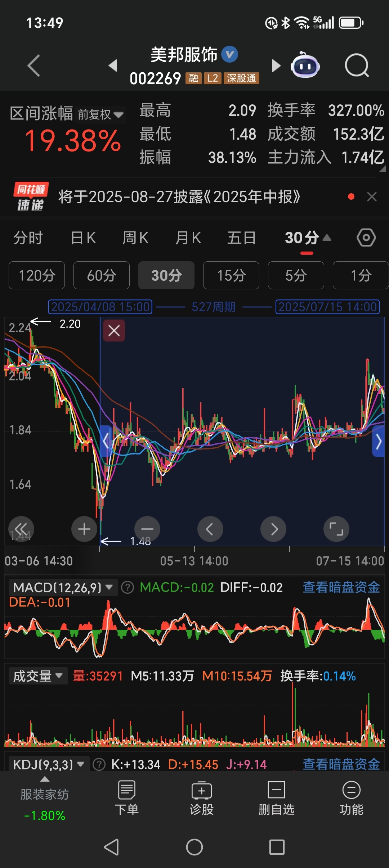Tap the right interval range handle
This screenshot has width=389, height=868.
379,441
